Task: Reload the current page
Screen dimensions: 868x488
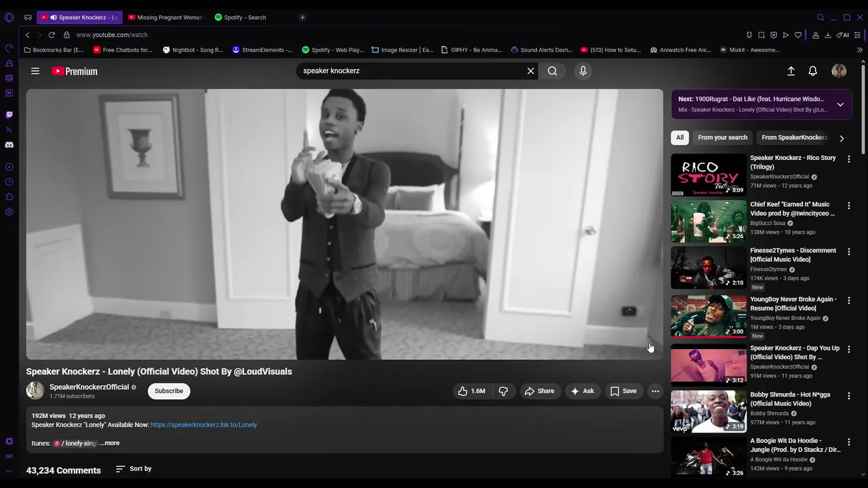Action: (x=52, y=35)
